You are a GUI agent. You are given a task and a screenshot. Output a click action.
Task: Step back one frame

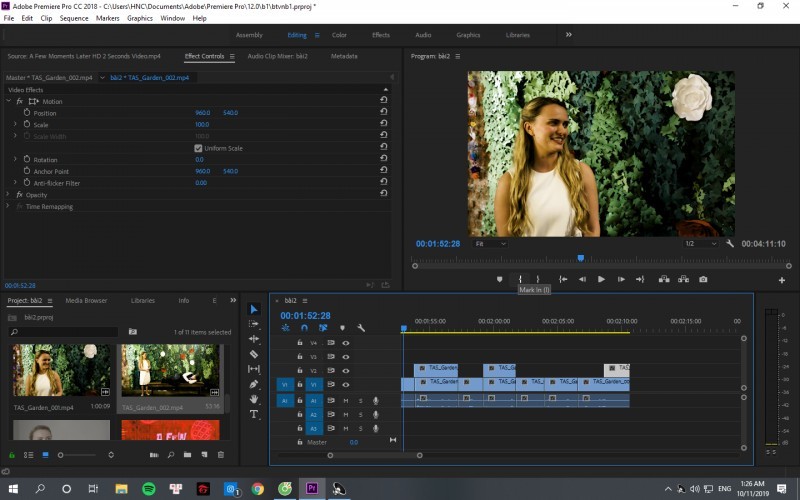pyautogui.click(x=582, y=279)
